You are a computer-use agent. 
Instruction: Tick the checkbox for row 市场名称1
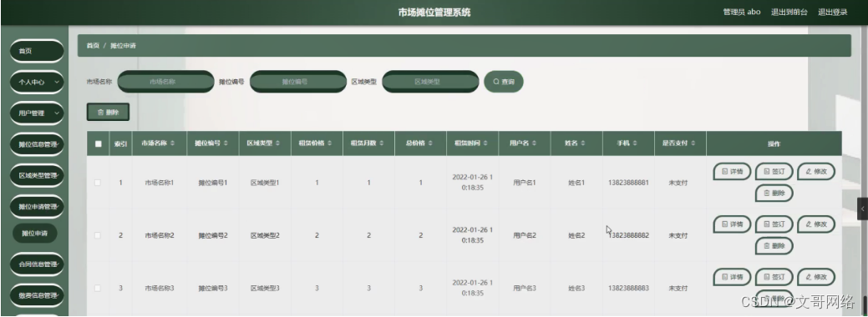click(x=98, y=183)
